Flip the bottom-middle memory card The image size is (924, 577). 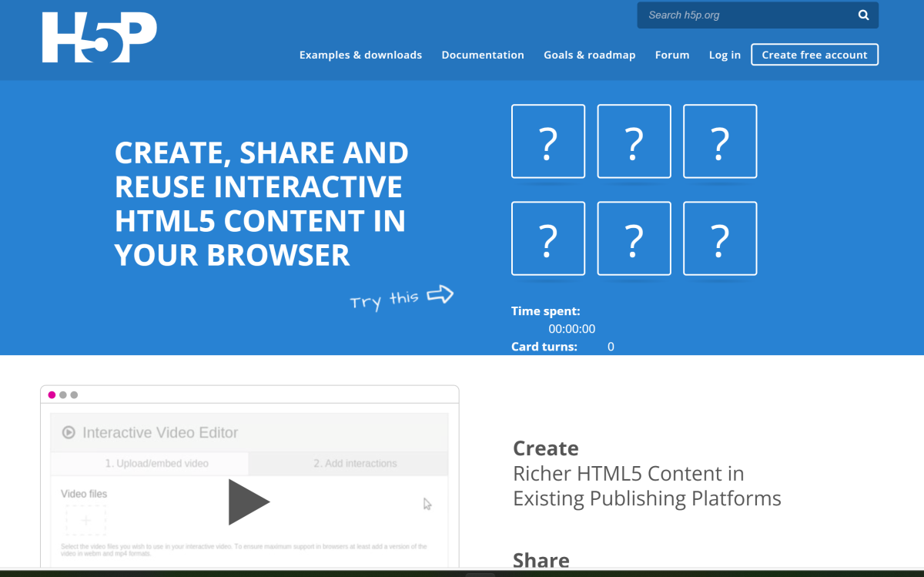[634, 239]
